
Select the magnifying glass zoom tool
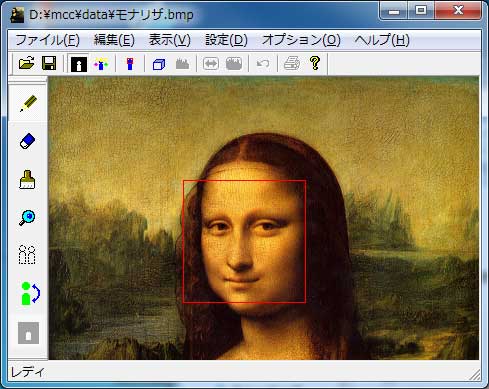pyautogui.click(x=27, y=218)
